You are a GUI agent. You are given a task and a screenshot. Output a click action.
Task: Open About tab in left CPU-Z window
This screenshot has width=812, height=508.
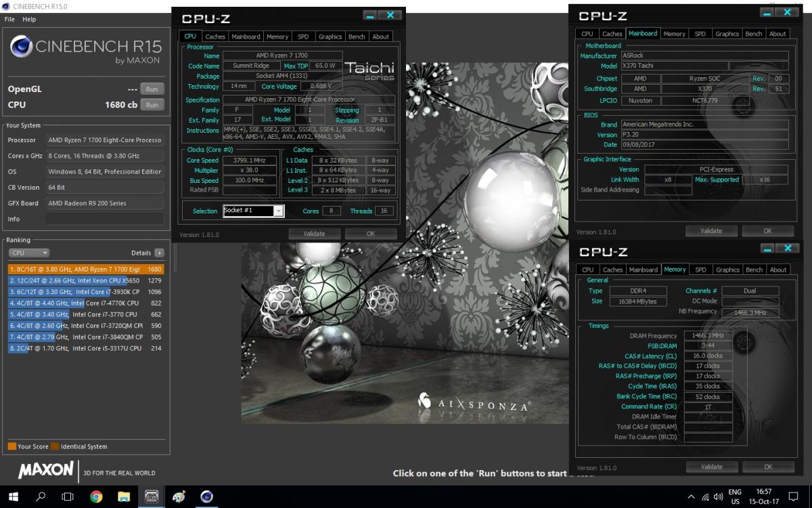point(381,37)
